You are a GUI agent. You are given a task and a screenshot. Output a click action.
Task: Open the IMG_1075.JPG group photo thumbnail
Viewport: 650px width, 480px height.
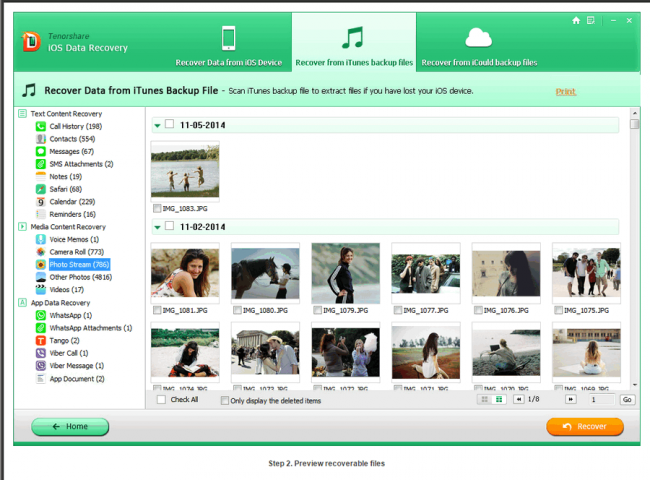click(586, 273)
